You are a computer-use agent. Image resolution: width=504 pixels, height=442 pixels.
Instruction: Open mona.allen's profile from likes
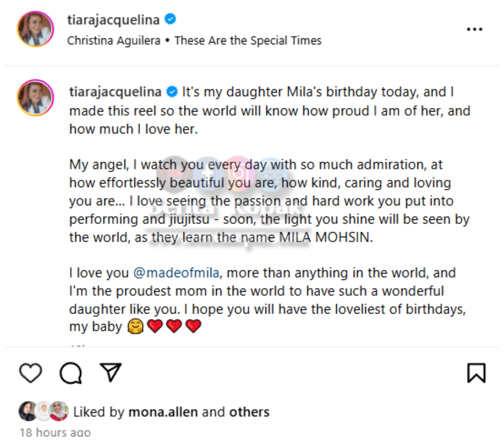coord(163,412)
